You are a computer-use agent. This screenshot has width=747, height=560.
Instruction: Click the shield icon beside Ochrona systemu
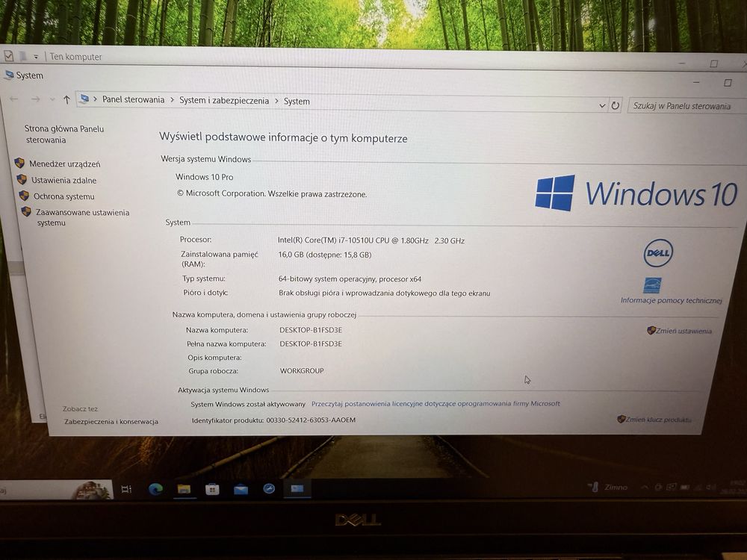(24, 195)
